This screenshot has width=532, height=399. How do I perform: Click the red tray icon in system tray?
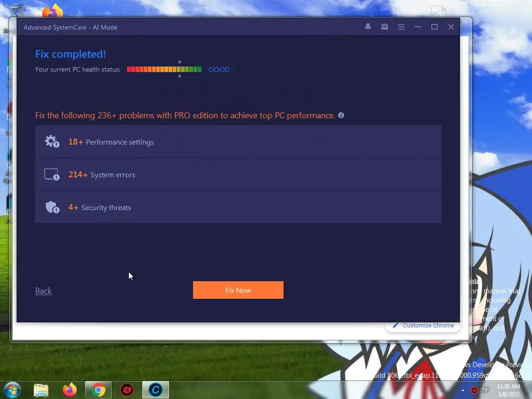coord(474,390)
